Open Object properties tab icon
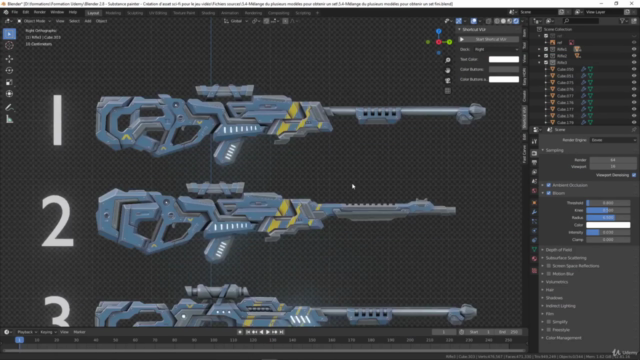 534,202
